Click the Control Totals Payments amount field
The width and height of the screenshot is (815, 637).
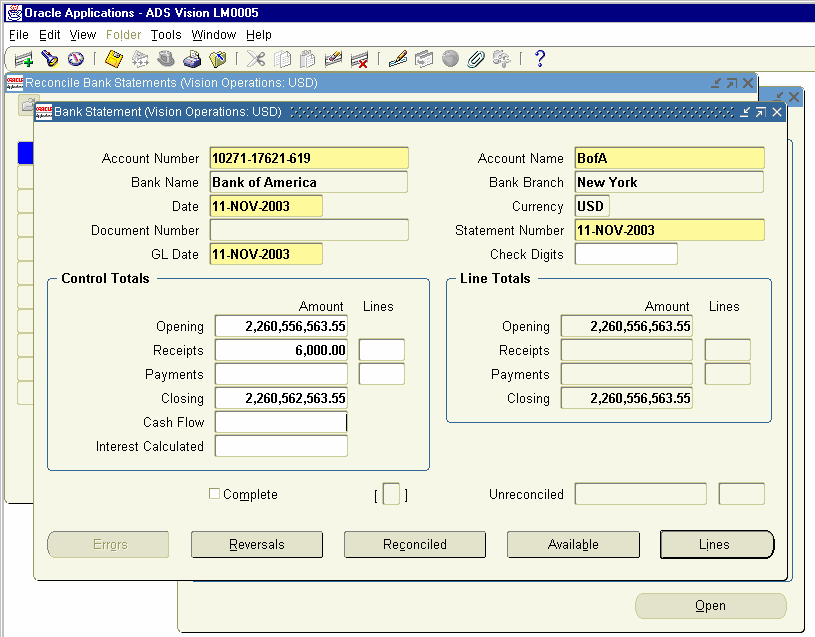pyautogui.click(x=281, y=374)
